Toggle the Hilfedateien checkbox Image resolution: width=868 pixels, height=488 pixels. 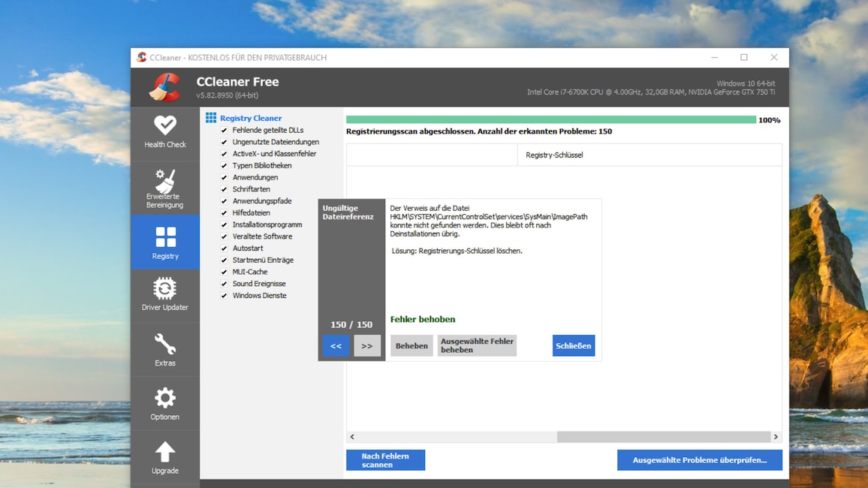225,213
